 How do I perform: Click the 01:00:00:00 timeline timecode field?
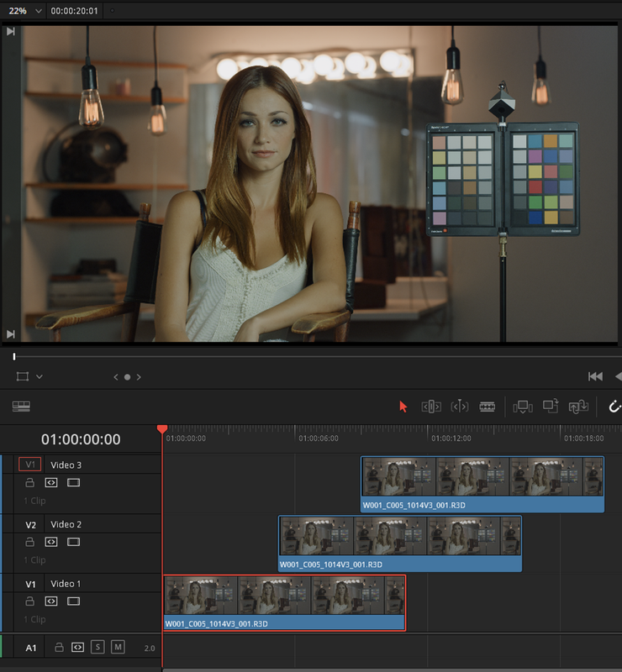(x=81, y=439)
